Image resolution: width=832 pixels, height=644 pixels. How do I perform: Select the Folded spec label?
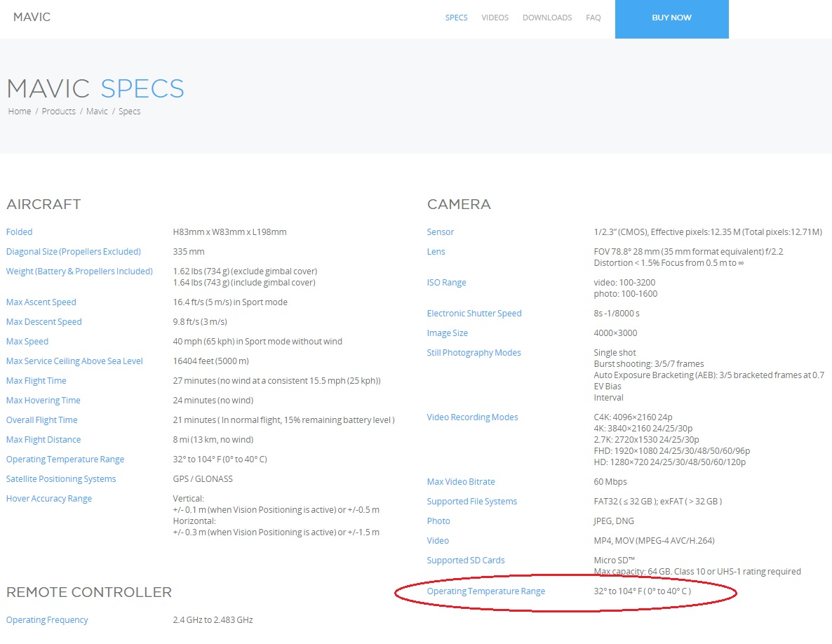19,232
